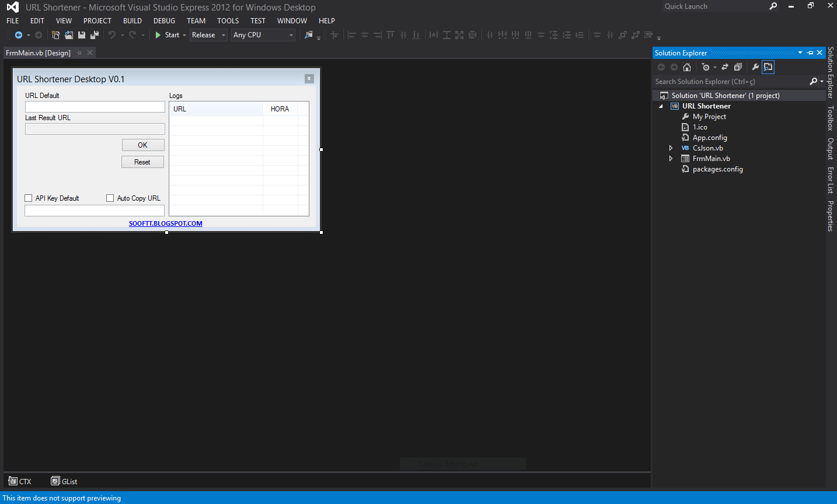This screenshot has width=837, height=504.
Task: Open the Output side tab
Action: point(831,149)
